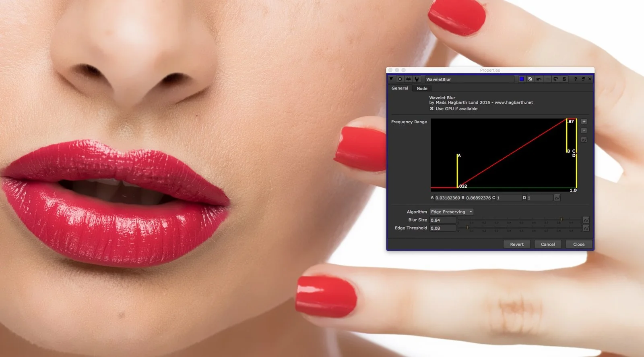Click the WaveletBlur node name field

click(x=469, y=79)
